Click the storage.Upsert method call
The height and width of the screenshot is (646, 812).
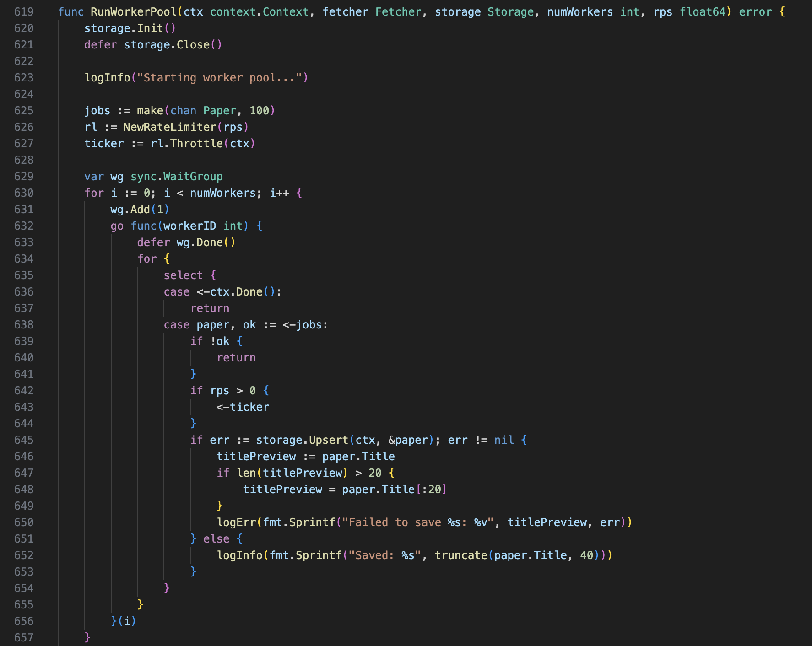coord(302,440)
